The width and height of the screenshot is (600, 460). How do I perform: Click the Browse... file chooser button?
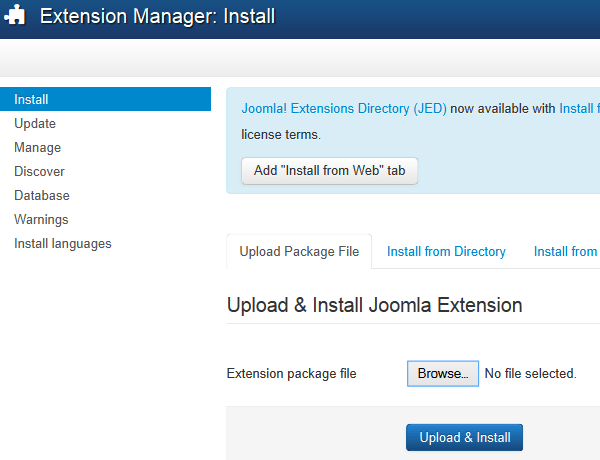(443, 374)
